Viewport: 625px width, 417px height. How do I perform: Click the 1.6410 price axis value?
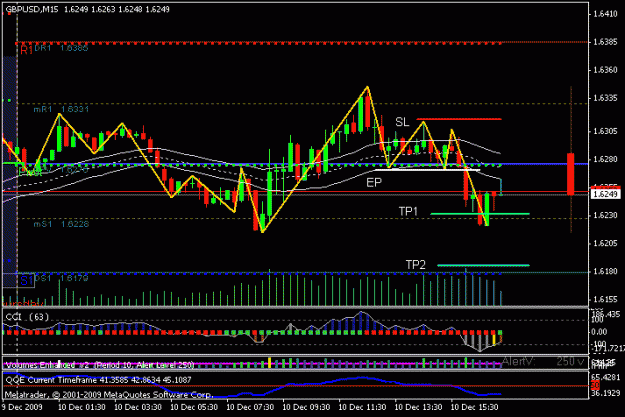605,14
